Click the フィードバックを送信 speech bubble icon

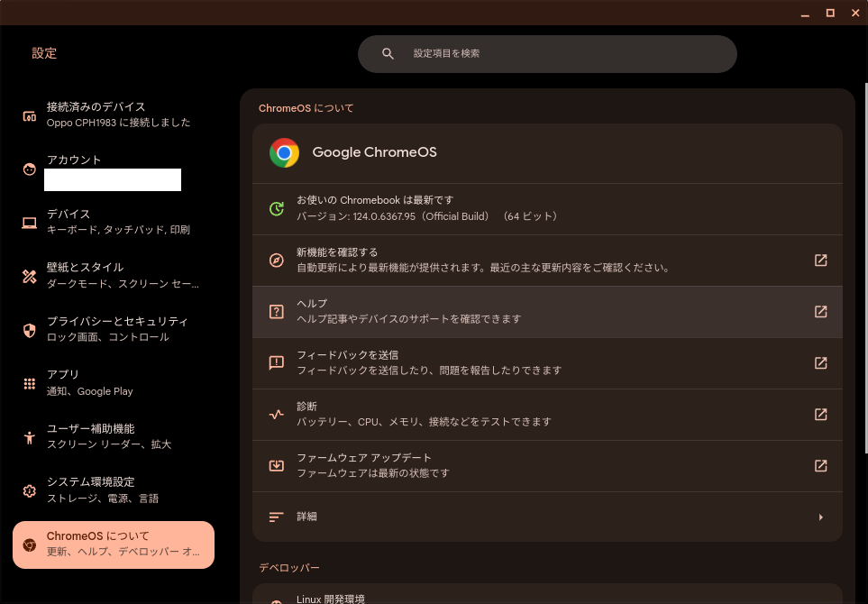tap(276, 362)
